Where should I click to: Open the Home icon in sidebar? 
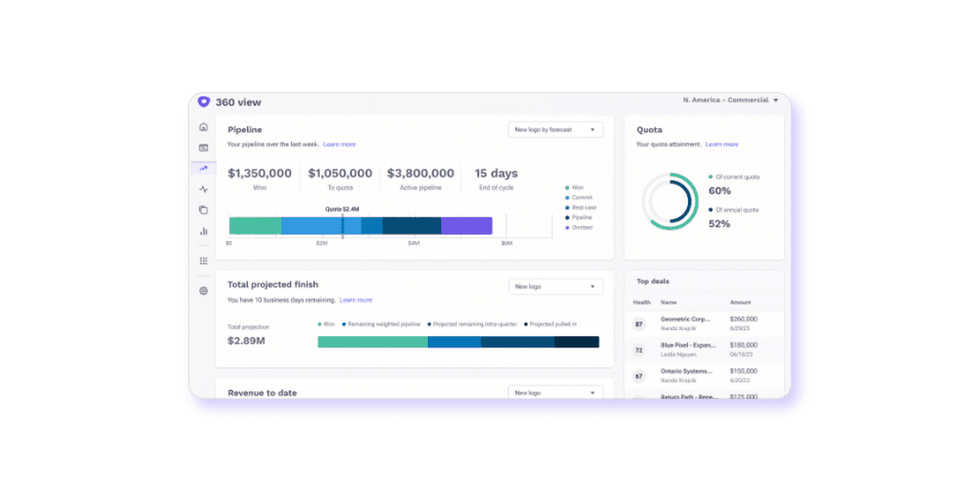pyautogui.click(x=203, y=127)
